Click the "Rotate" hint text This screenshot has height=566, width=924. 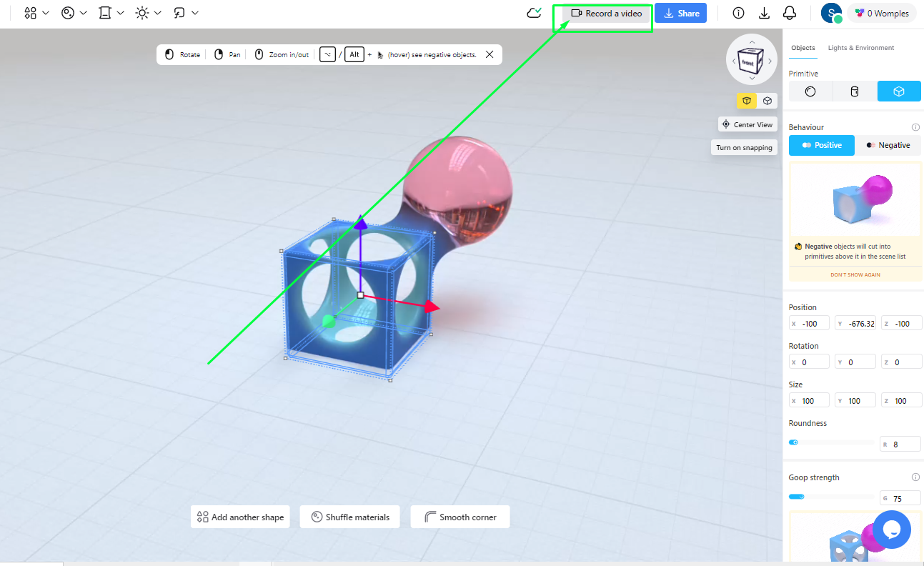pyautogui.click(x=190, y=54)
